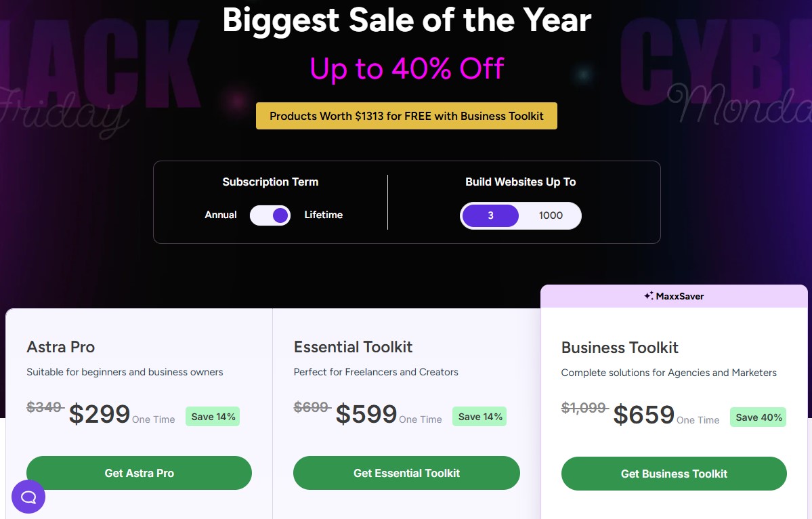
Task: Click the crossed-out $1,099 price
Action: (584, 408)
